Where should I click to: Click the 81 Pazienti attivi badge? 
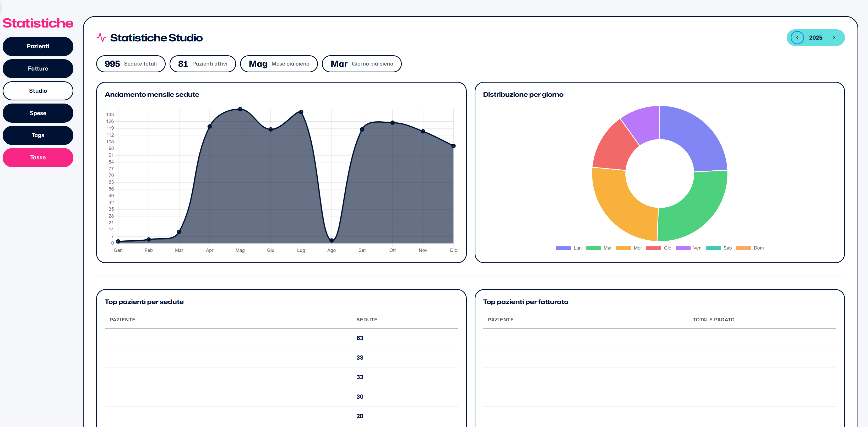(x=203, y=64)
